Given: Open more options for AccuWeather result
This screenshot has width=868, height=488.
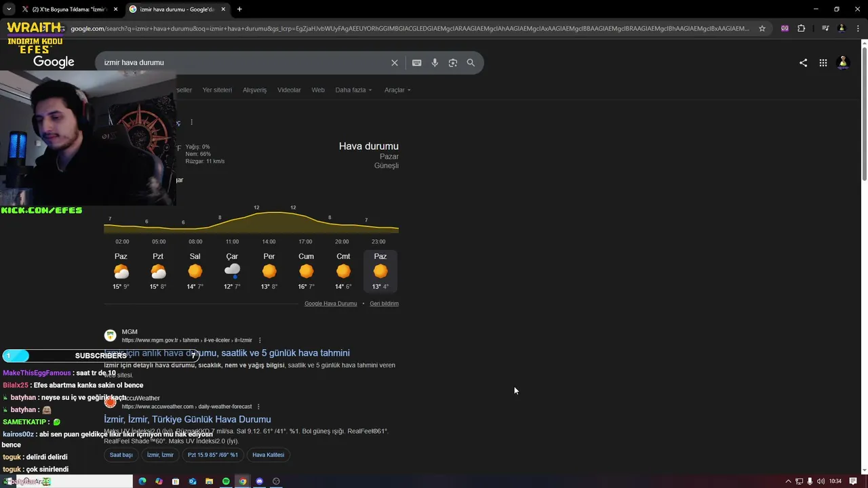Looking at the screenshot, I should pos(258,407).
